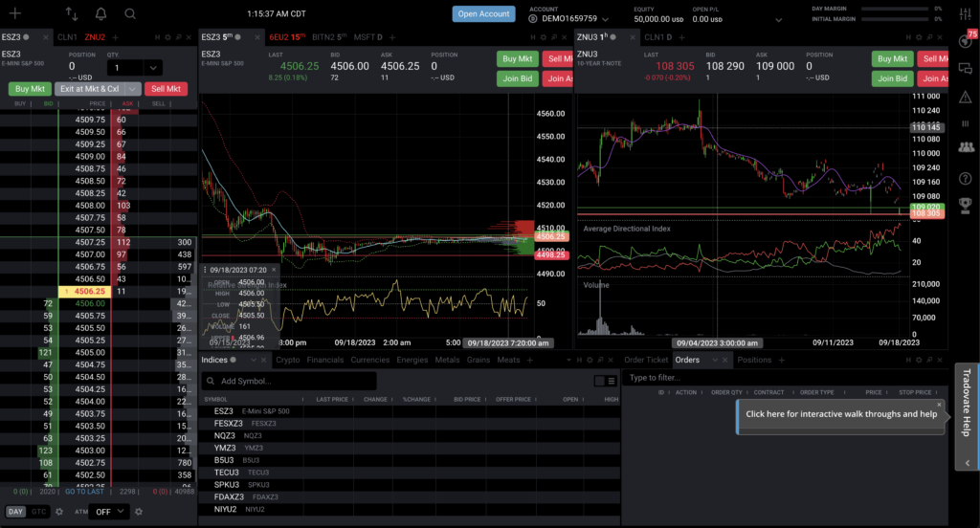Image resolution: width=980 pixels, height=528 pixels.
Task: Click Sell Mkt in the DOM panel
Action: coord(166,89)
